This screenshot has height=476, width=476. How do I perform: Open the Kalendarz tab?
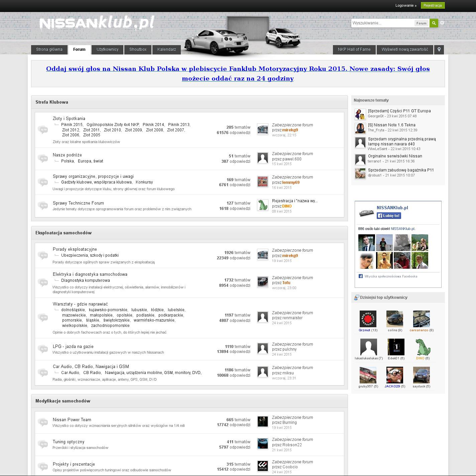(166, 49)
